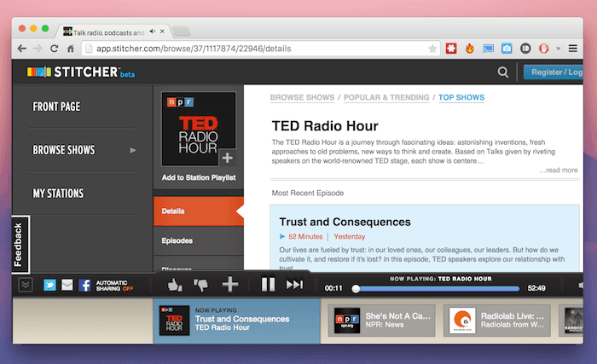Go to browser home page icon
Viewport: 597px width, 364px height.
[x=71, y=49]
